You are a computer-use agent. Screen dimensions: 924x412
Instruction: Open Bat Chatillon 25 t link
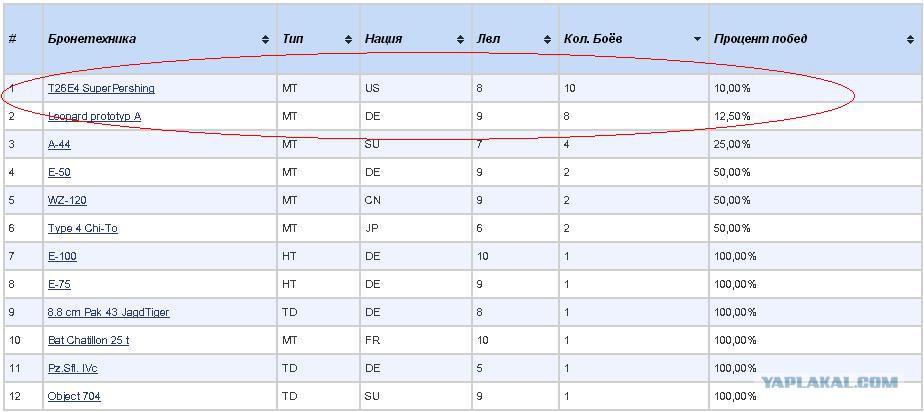pyautogui.click(x=88, y=340)
